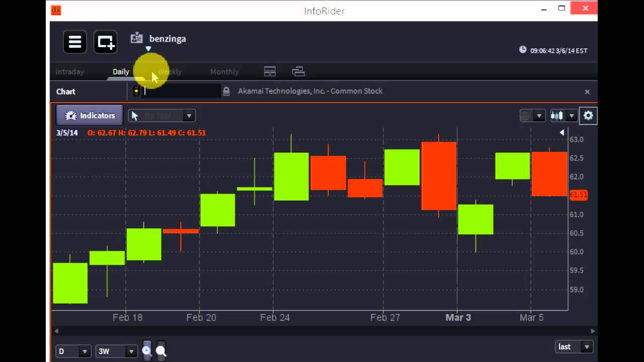Click the Akamai Technologies company name text
This screenshot has width=644, height=362.
[x=310, y=91]
